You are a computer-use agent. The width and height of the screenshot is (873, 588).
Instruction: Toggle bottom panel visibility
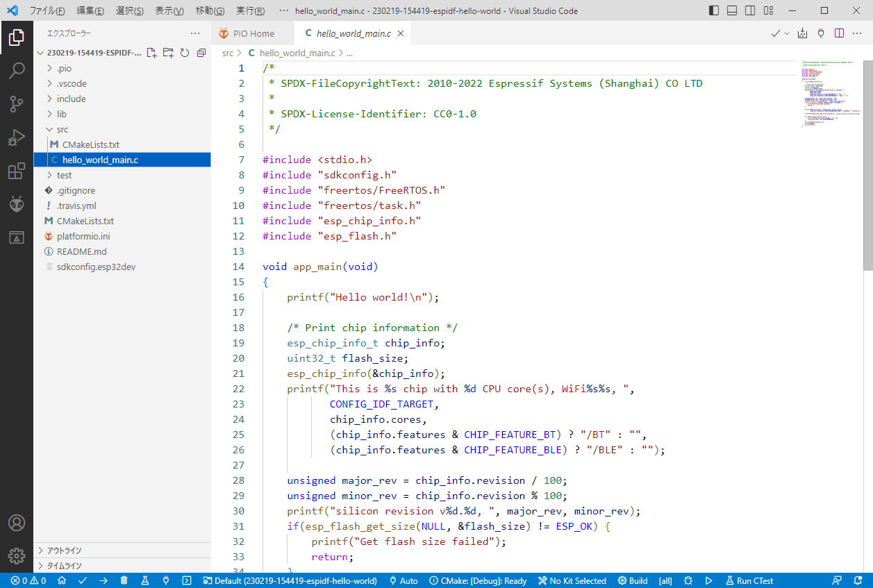732,10
